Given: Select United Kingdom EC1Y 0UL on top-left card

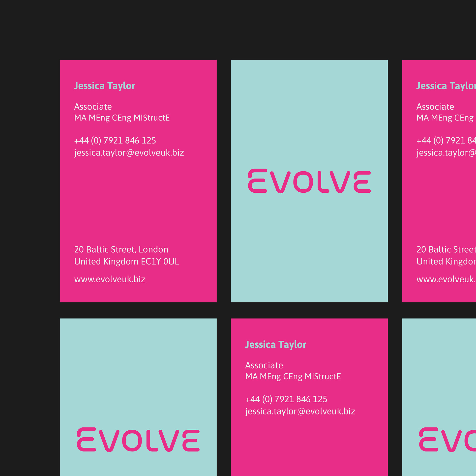Looking at the screenshot, I should click(x=126, y=262).
